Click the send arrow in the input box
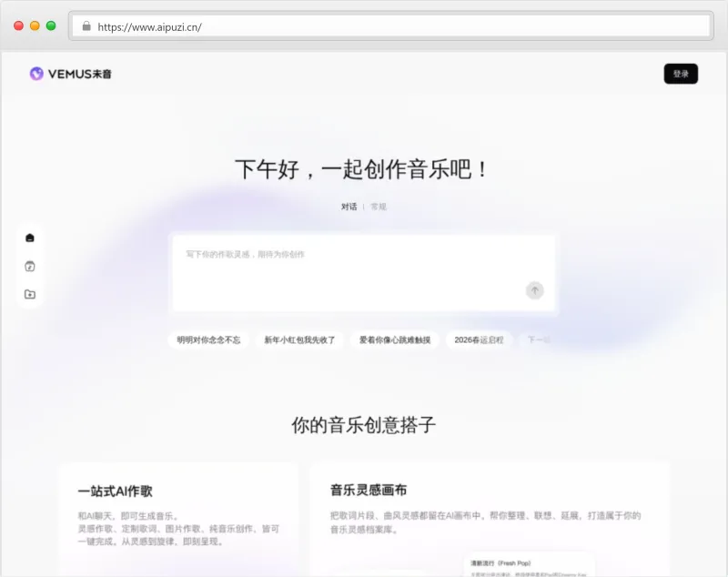Screen dimensions: 728x577 coord(535,290)
